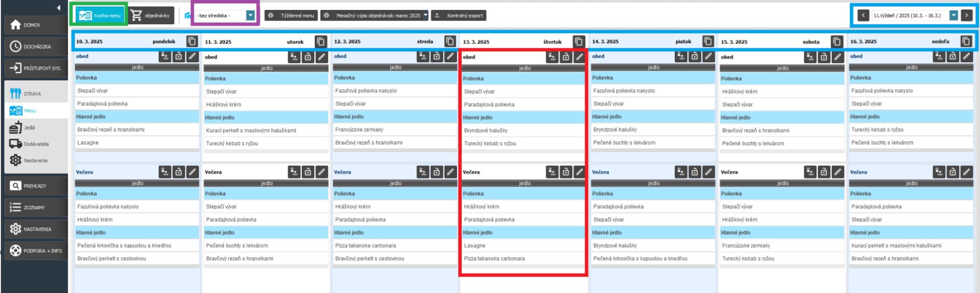This screenshot has height=293, width=980.
Task: Expand the Mesačný výpis objednávok month arrow
Action: point(425,15)
